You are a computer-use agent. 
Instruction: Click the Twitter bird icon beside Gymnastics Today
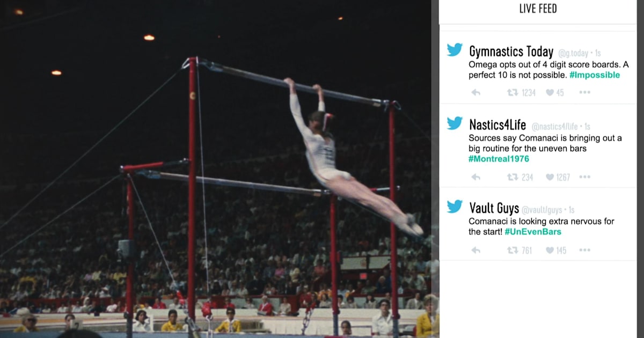(455, 50)
